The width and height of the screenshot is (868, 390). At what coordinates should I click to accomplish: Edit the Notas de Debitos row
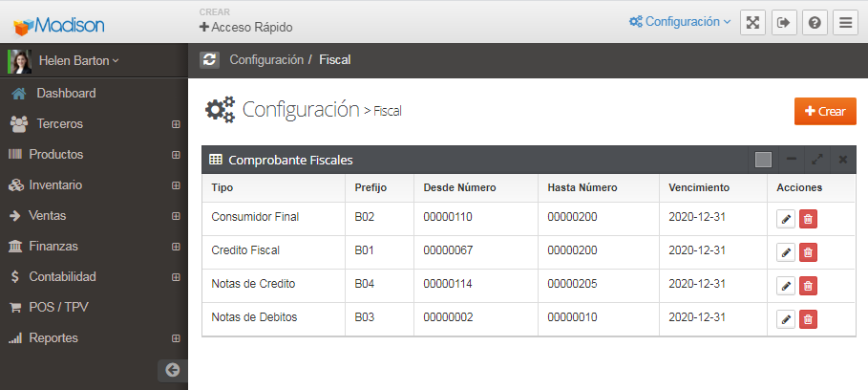pyautogui.click(x=786, y=319)
